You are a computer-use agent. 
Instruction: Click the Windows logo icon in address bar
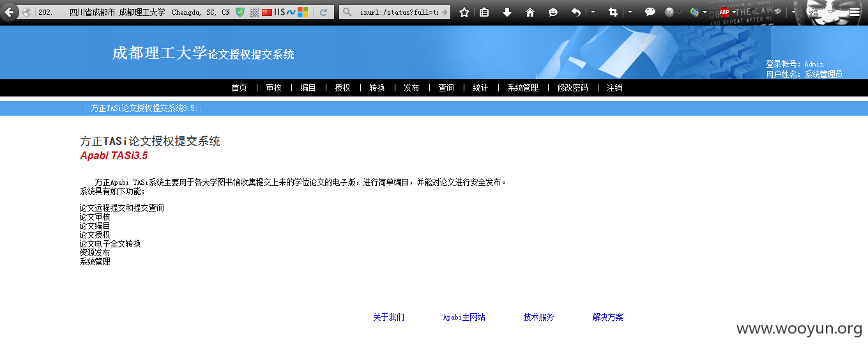[x=303, y=12]
